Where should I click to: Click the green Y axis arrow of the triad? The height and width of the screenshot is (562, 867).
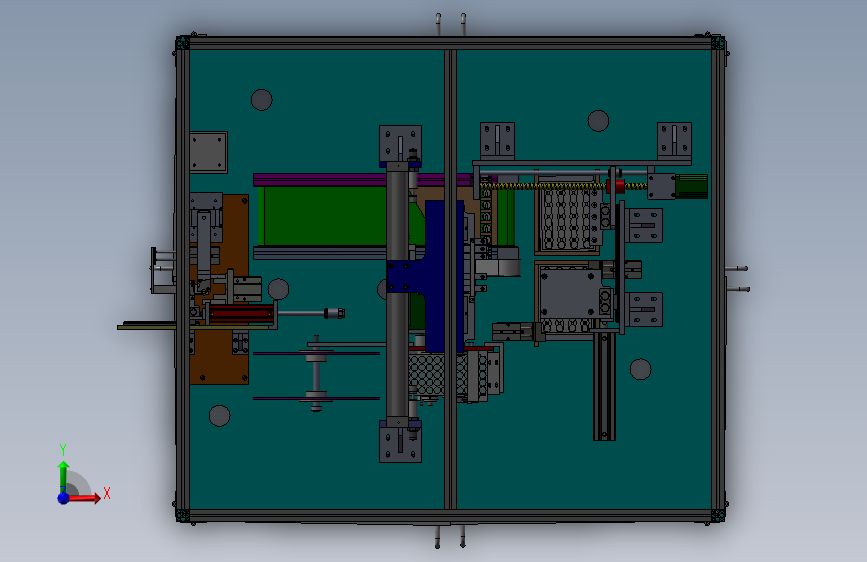tap(64, 477)
